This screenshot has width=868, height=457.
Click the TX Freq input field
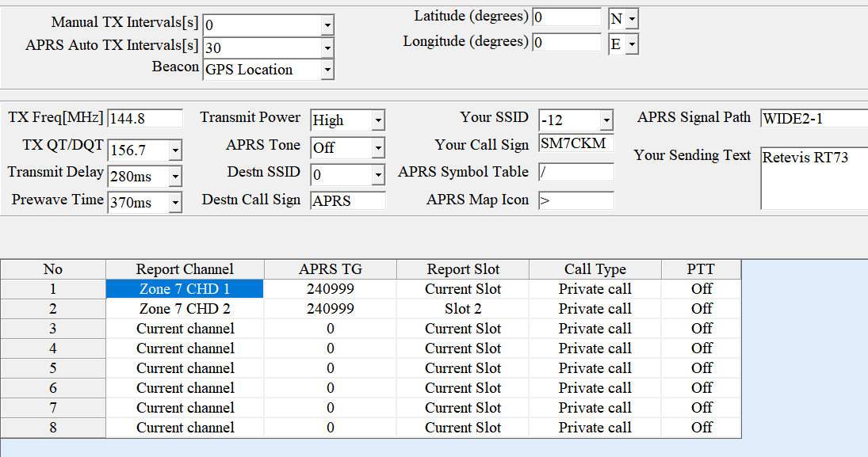(x=144, y=119)
